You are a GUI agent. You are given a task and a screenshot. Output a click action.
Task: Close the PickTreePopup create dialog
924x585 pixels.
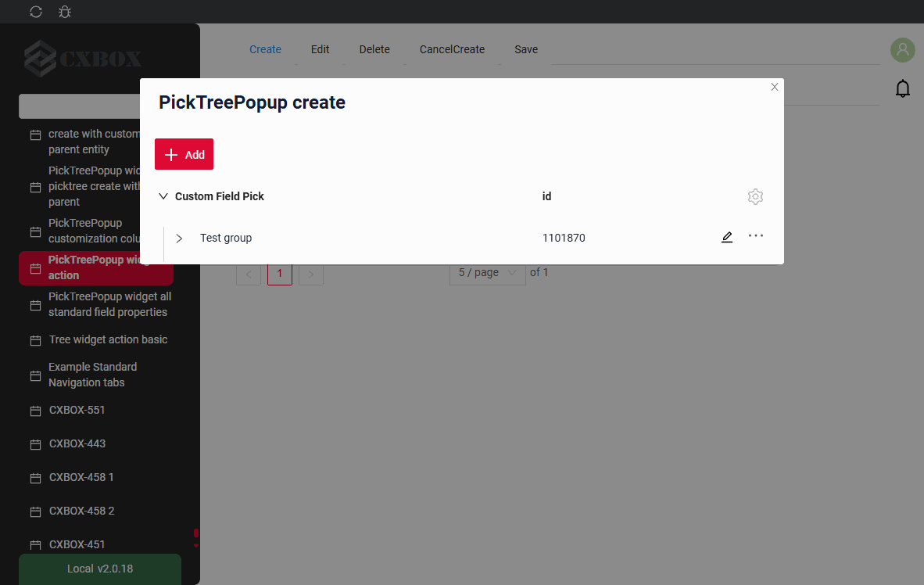coord(775,87)
